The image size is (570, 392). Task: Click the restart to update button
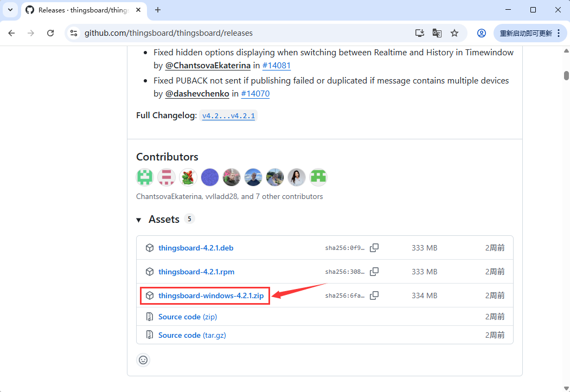click(529, 33)
